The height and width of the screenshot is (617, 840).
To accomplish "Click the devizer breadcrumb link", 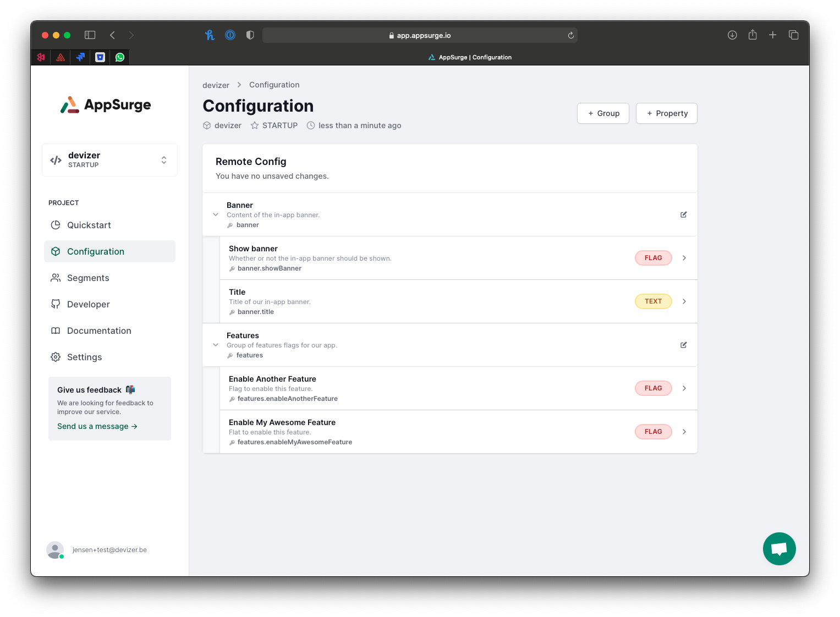I will click(216, 85).
